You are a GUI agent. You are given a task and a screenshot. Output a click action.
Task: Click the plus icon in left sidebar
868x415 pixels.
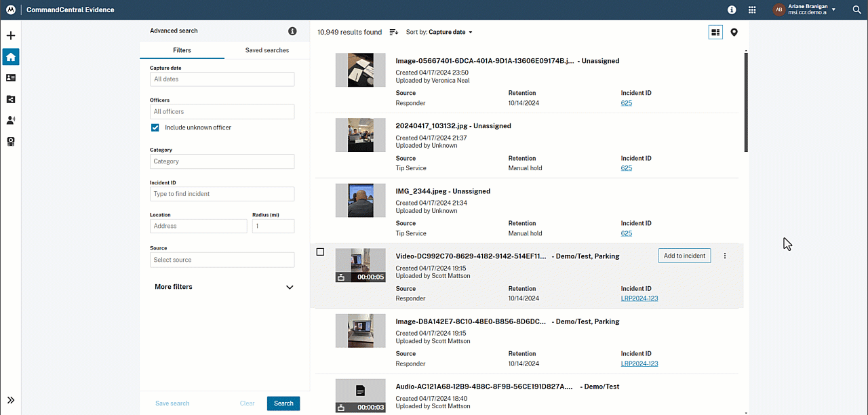coord(10,36)
